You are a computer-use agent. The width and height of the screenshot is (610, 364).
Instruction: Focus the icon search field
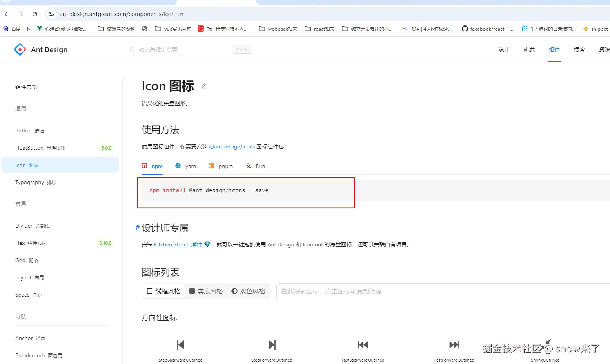[443, 291]
